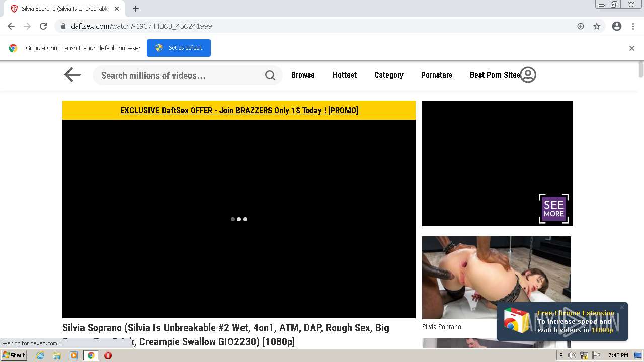Click the red circular taskbar icon

108,355
